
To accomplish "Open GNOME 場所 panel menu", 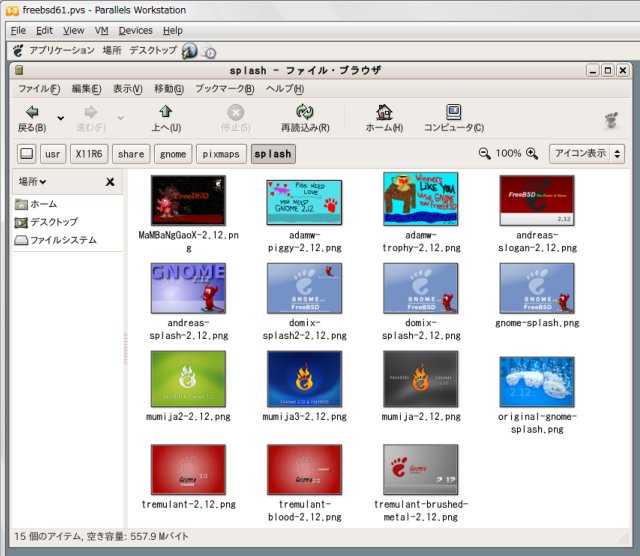I will coord(112,50).
